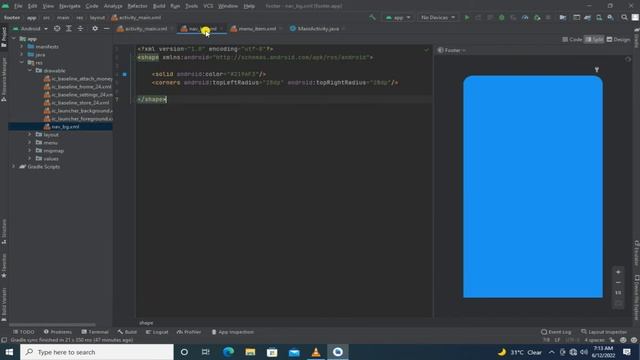Expand the values folder
Screen dimensions: 640x360
[30, 158]
